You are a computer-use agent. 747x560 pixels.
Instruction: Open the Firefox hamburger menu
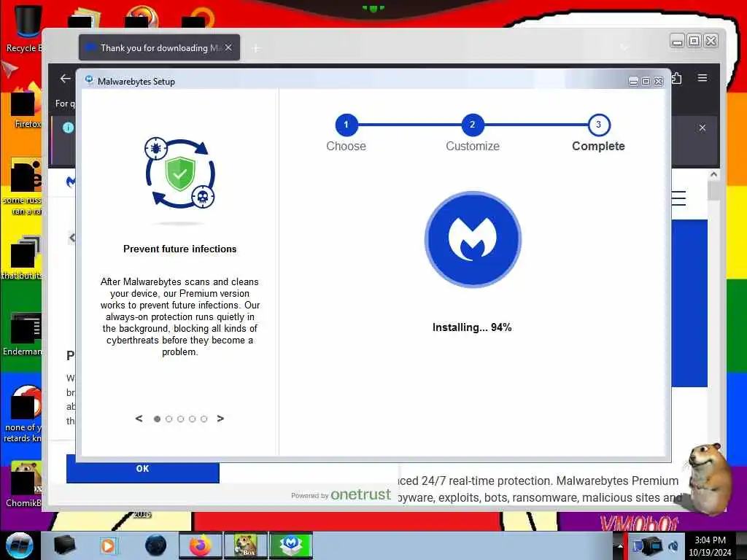click(x=703, y=77)
